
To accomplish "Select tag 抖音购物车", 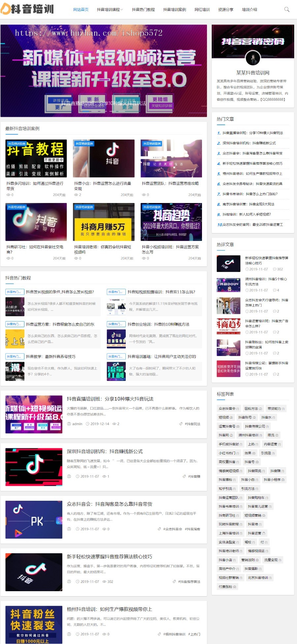I will tap(258, 497).
